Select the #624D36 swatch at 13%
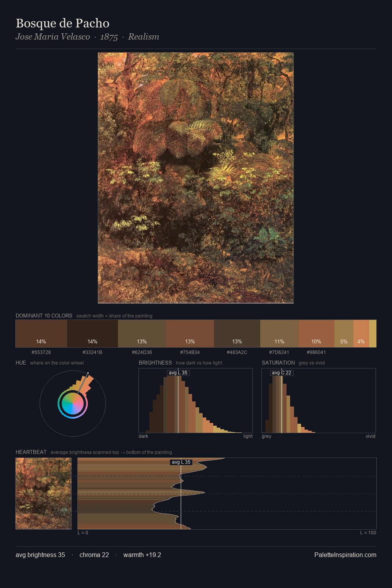 (142, 334)
